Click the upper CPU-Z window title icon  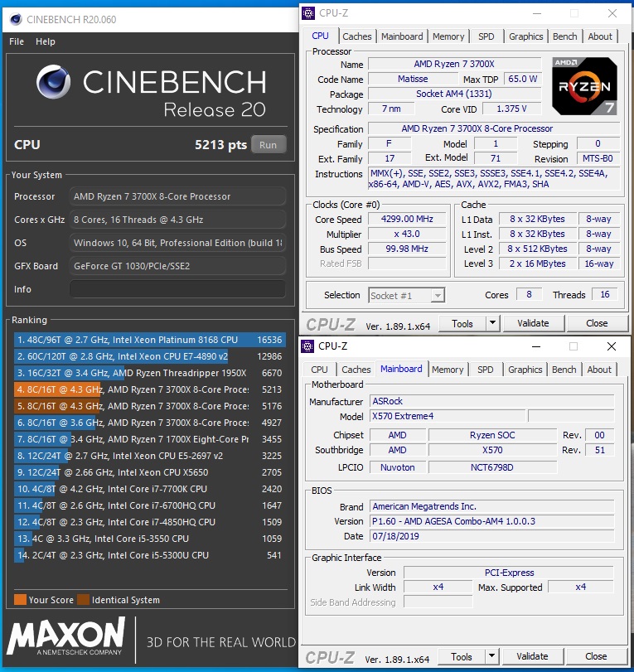[x=309, y=13]
